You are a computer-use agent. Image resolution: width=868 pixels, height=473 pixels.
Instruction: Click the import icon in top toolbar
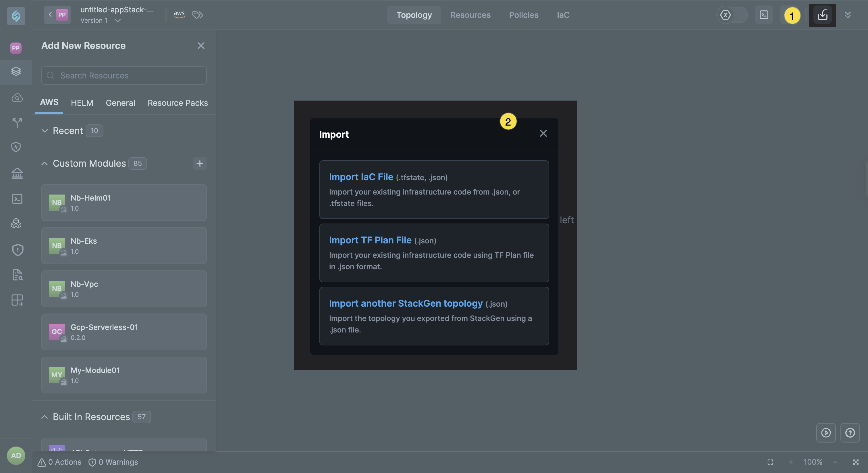(x=822, y=15)
